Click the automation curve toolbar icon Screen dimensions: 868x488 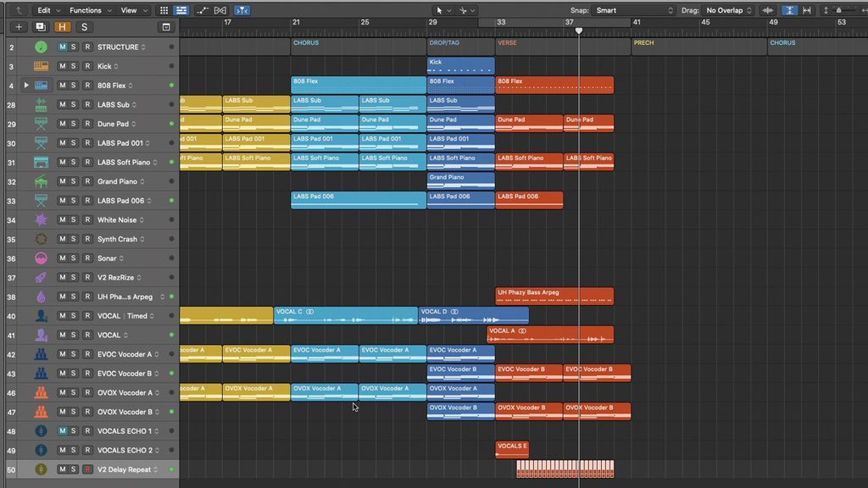203,10
